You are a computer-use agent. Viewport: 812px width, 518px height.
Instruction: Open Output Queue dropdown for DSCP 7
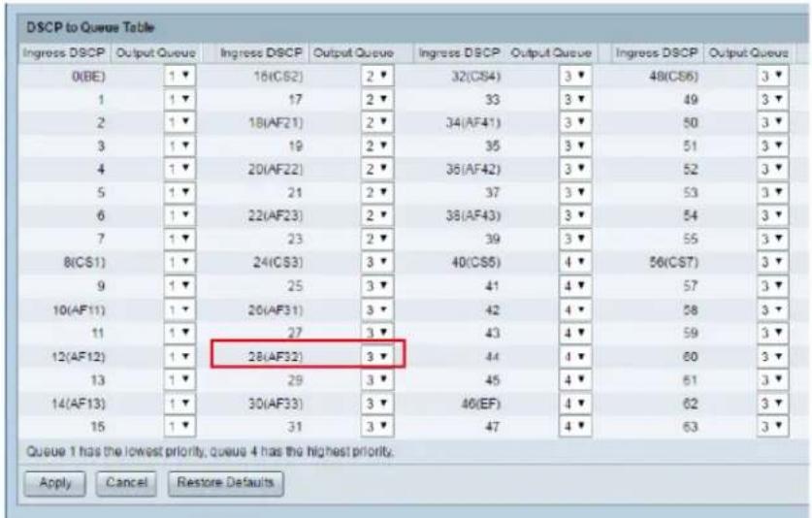pos(179,239)
